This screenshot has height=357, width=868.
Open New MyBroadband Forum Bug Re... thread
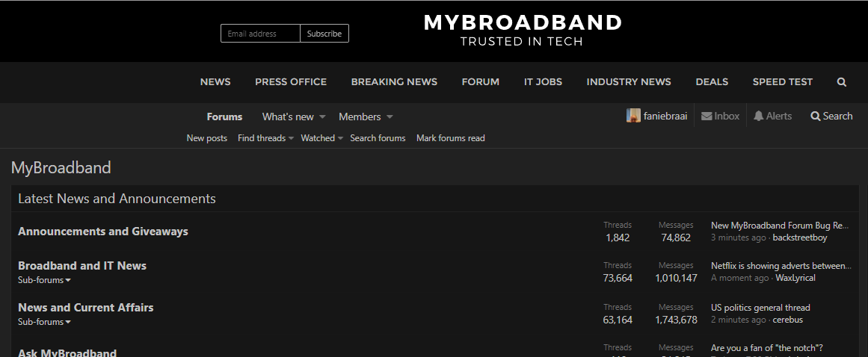[x=780, y=226]
